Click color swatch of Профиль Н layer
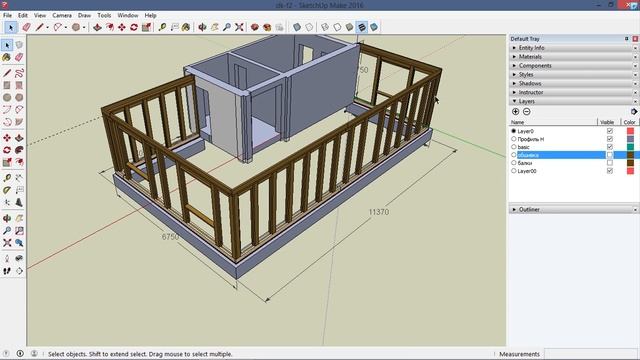Image resolution: width=640 pixels, height=360 pixels. pyautogui.click(x=631, y=139)
